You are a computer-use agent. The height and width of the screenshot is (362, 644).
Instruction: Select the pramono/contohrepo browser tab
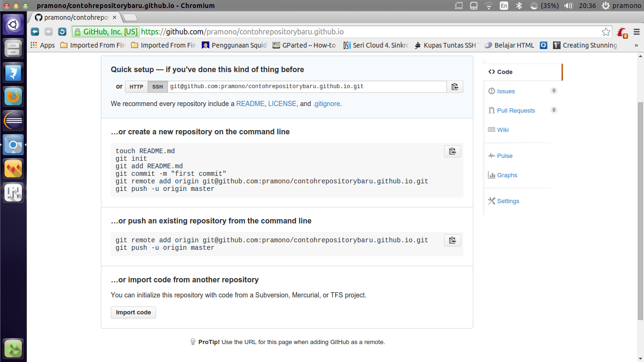point(75,17)
